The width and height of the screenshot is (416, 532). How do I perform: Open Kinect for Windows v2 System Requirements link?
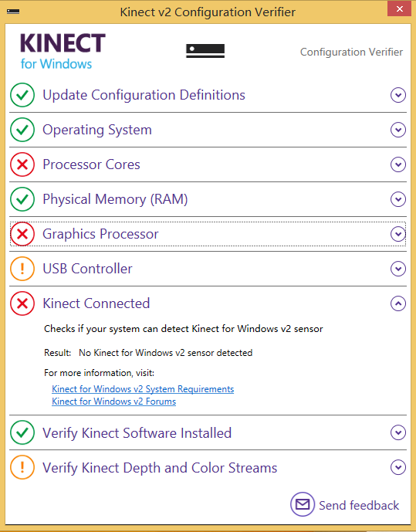point(143,389)
